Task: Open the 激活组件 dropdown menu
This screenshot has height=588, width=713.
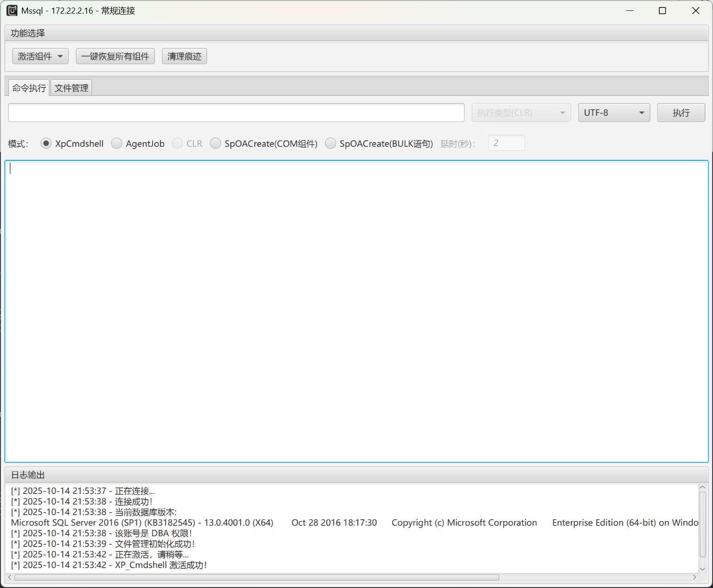Action: [x=40, y=56]
